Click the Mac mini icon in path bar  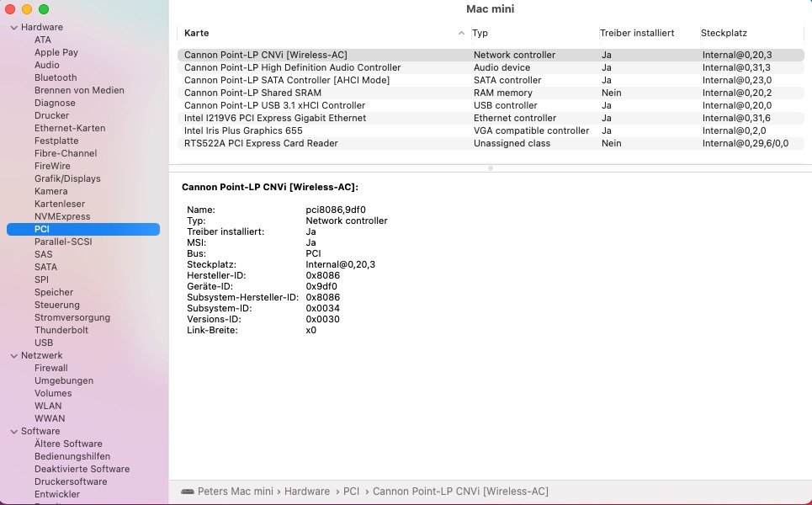[188, 492]
